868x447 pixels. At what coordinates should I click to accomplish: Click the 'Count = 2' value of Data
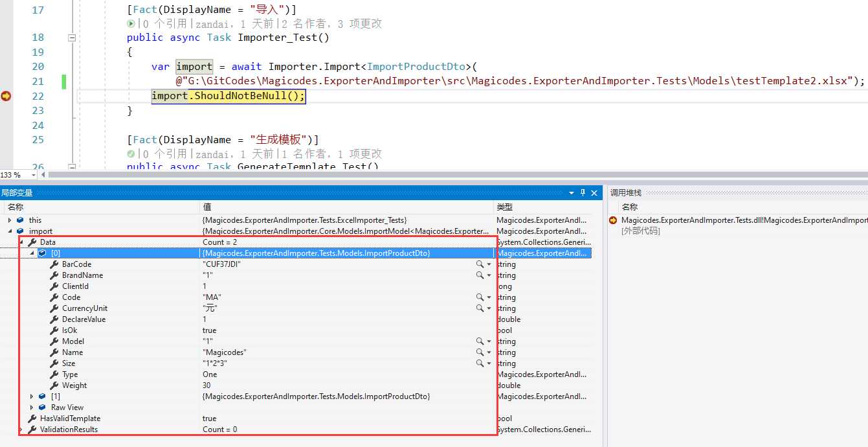(220, 242)
